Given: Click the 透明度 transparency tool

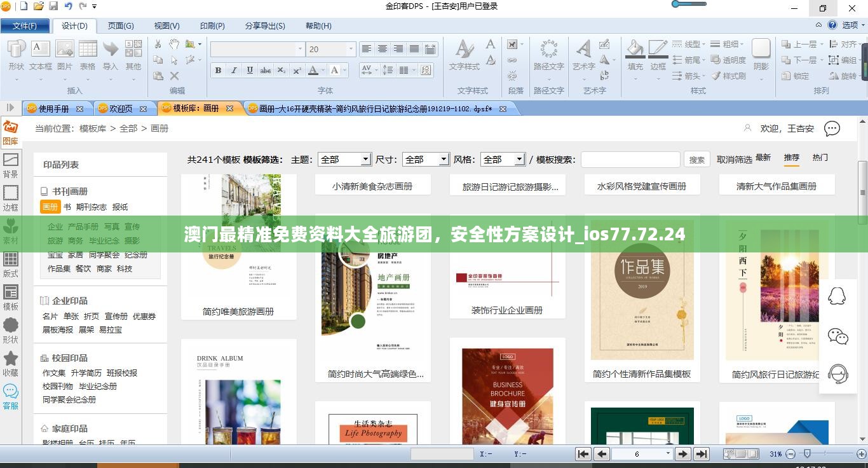Looking at the screenshot, I should [x=727, y=60].
